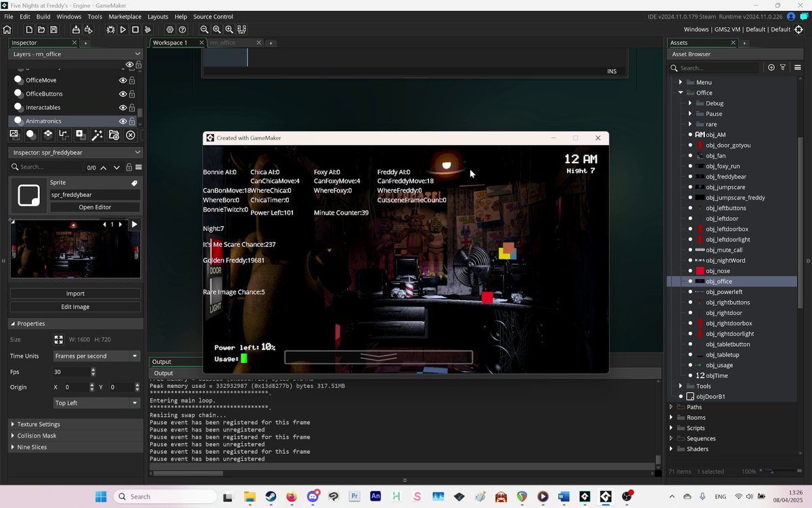The image size is (812, 508).
Task: Click the Open Editor button
Action: click(95, 207)
